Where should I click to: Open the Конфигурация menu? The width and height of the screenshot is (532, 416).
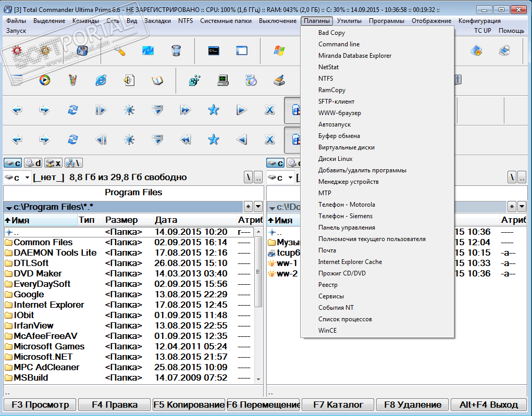pyautogui.click(x=479, y=21)
